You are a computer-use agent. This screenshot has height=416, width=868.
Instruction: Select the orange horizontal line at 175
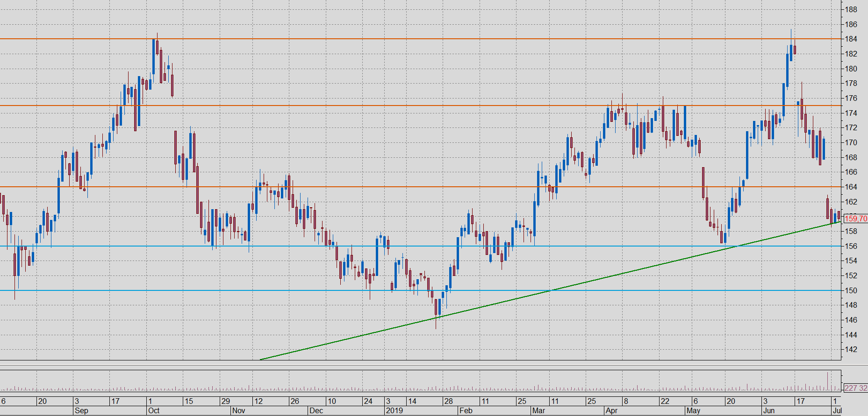(x=420, y=106)
